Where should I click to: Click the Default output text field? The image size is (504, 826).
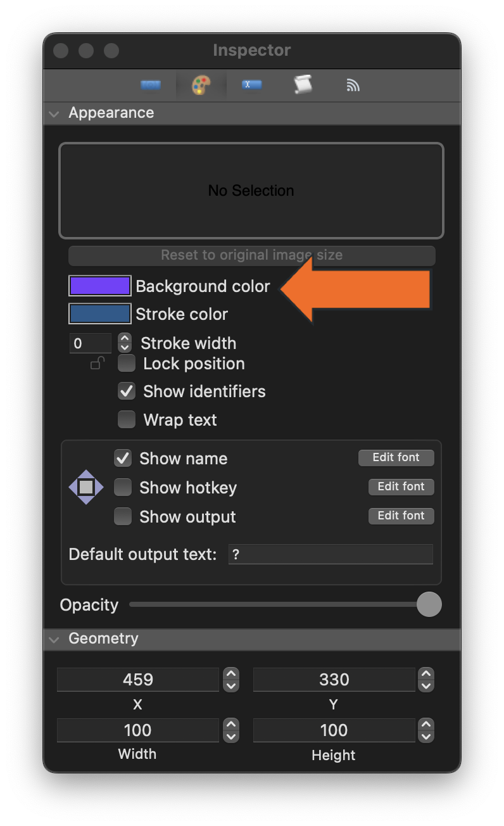click(x=330, y=554)
